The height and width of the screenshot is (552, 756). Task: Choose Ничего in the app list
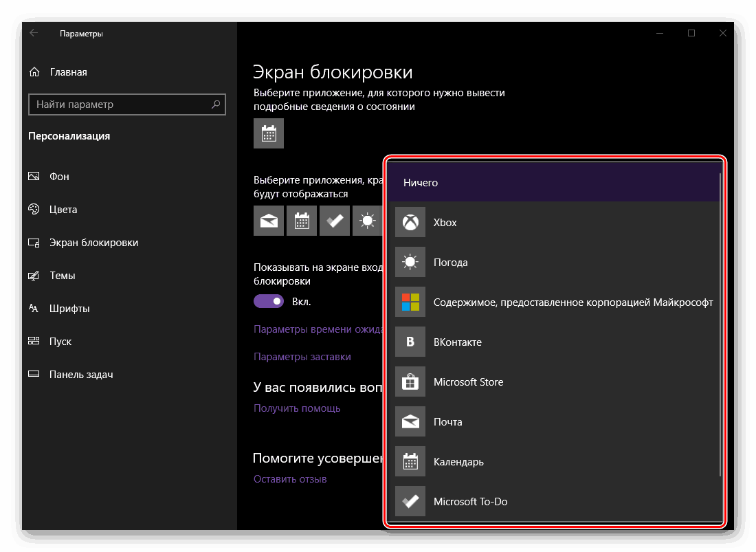coord(554,182)
